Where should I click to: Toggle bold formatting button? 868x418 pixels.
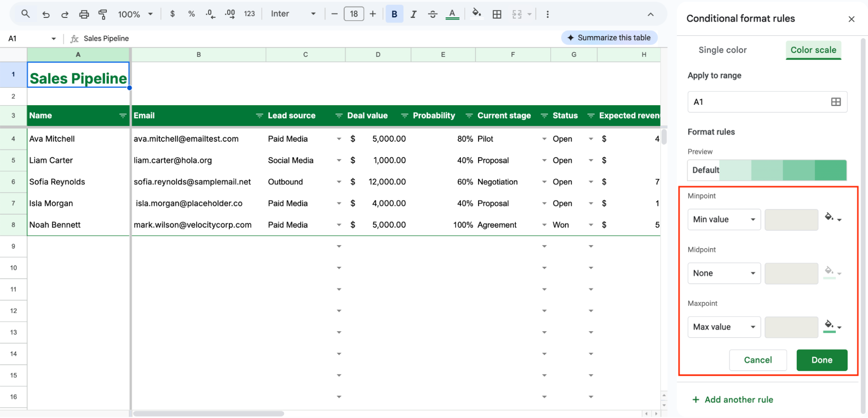tap(394, 14)
